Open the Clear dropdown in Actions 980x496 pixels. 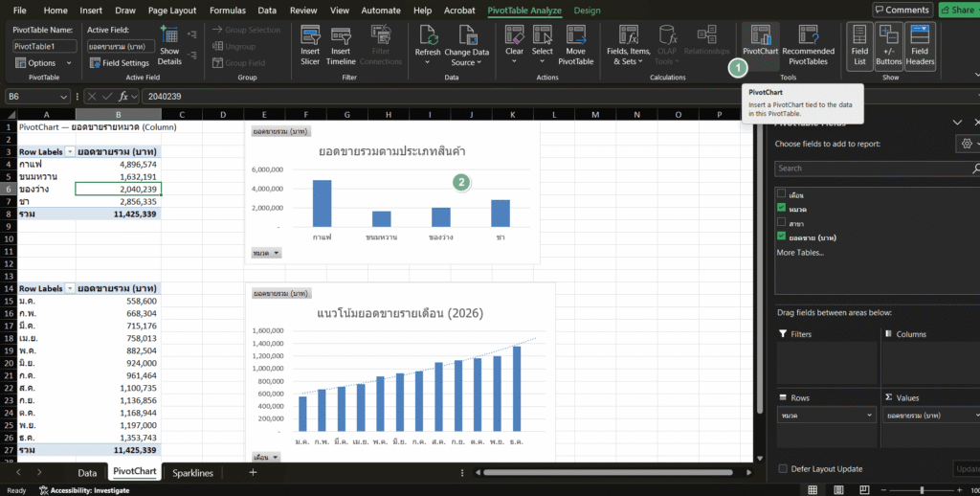[514, 61]
